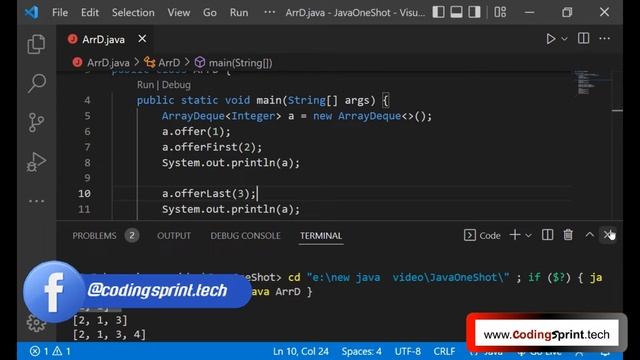Open the View menu
This screenshot has height=360, width=640.
[x=178, y=12]
